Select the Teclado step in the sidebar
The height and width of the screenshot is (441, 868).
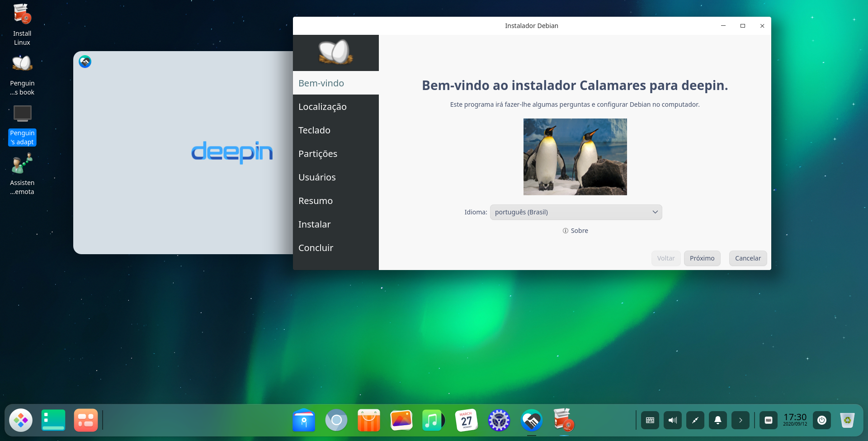pyautogui.click(x=336, y=130)
